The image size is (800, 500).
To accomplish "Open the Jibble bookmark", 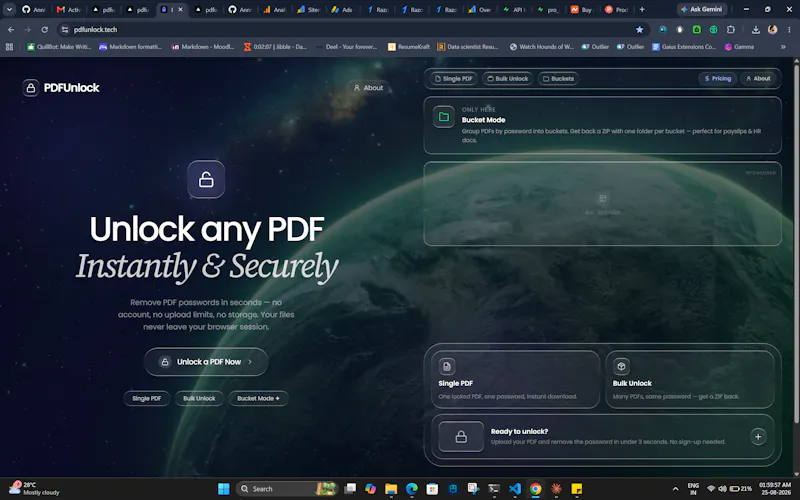I will click(276, 46).
